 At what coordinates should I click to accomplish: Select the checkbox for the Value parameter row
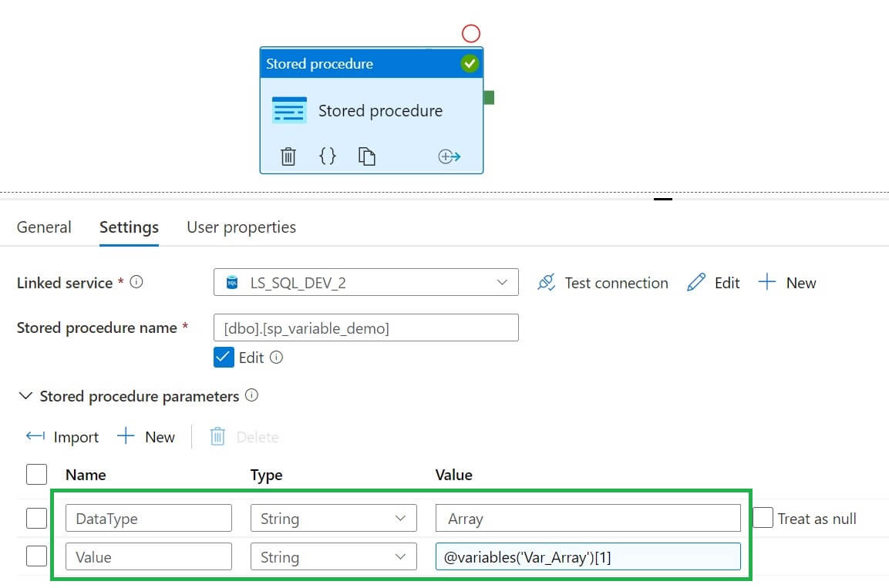36,556
